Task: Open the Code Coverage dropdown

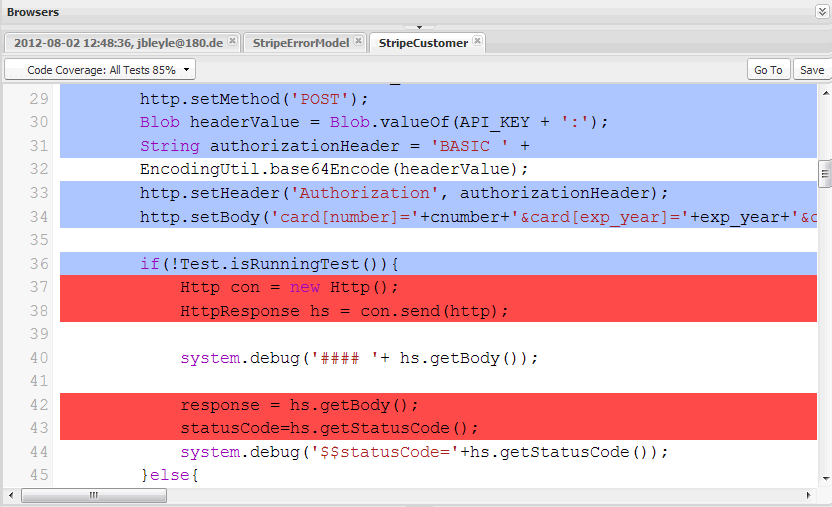Action: coord(100,70)
